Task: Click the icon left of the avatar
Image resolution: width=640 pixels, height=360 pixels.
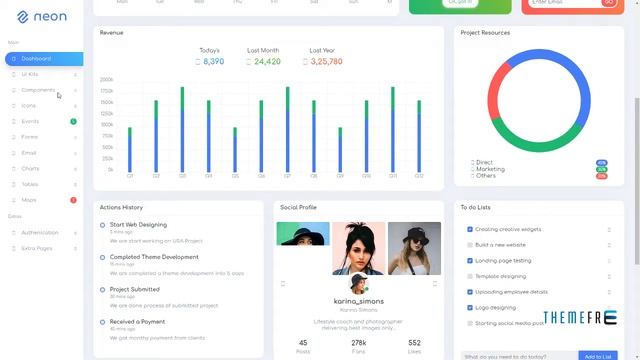Action: pos(283,283)
